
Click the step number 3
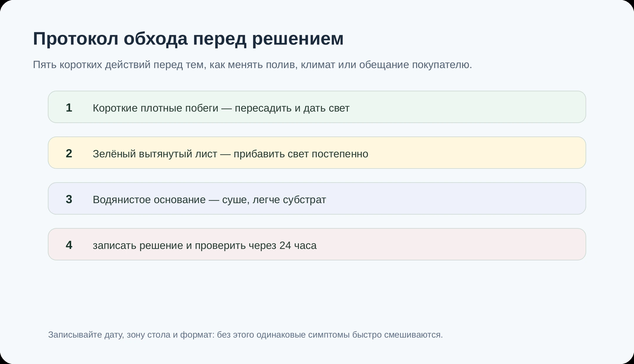click(x=69, y=199)
